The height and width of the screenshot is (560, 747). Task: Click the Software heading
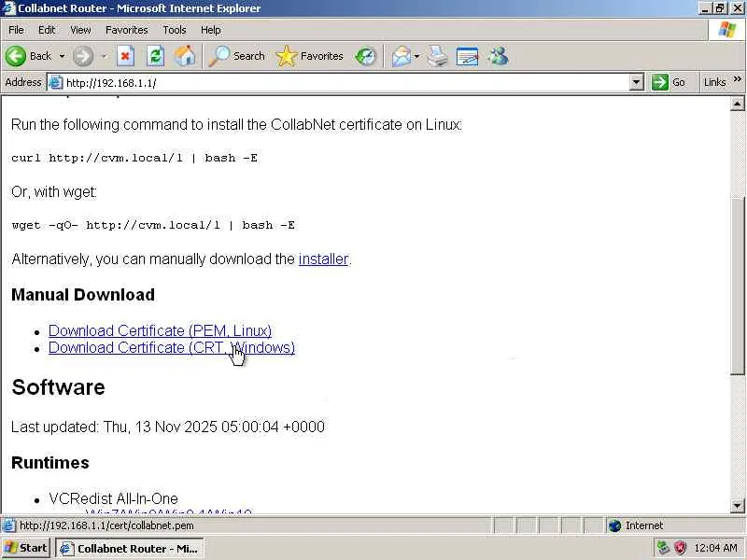[58, 387]
